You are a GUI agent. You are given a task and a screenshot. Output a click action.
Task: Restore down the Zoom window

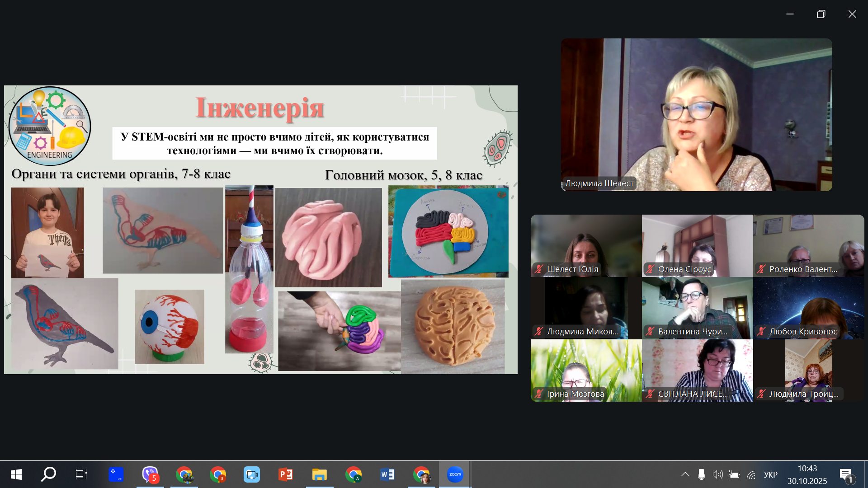coord(821,14)
